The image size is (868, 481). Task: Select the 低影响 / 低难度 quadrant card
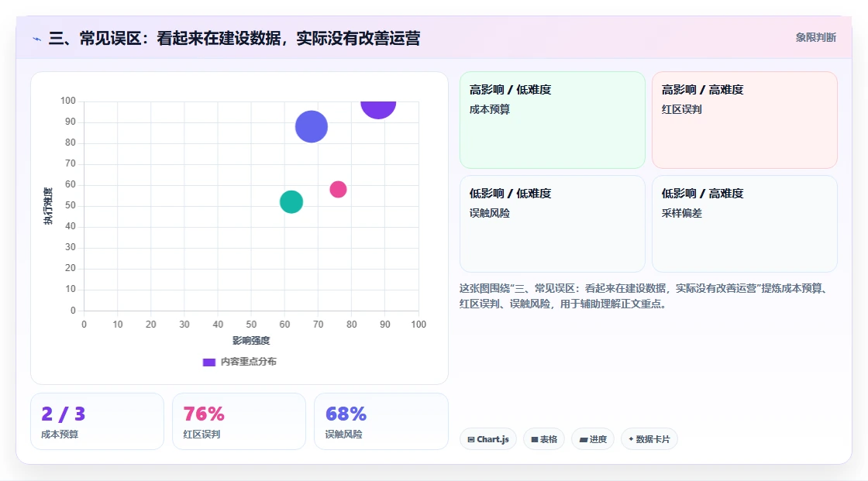[x=552, y=224]
